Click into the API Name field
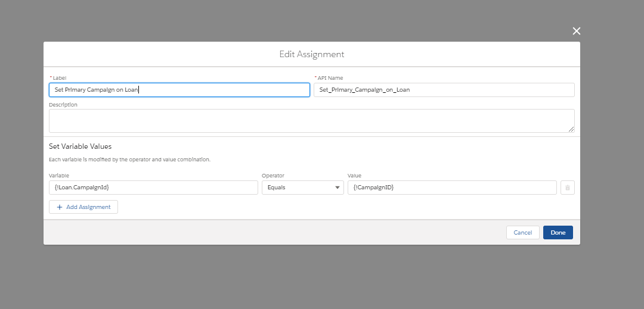This screenshot has width=644, height=309. pos(444,90)
